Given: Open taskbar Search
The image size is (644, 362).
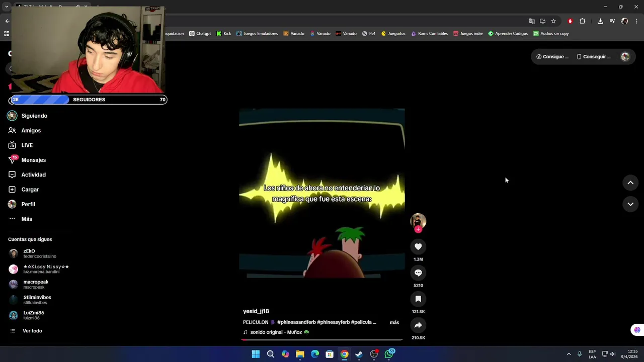Looking at the screenshot, I should 271,354.
